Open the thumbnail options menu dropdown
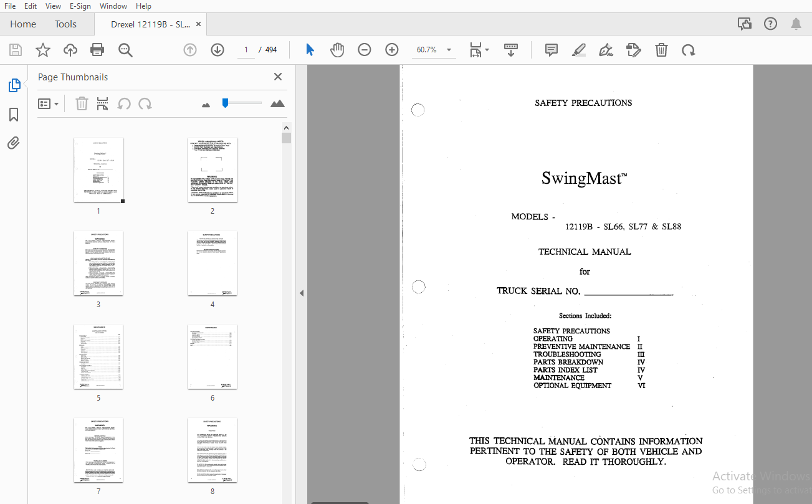812x504 pixels. (x=49, y=104)
